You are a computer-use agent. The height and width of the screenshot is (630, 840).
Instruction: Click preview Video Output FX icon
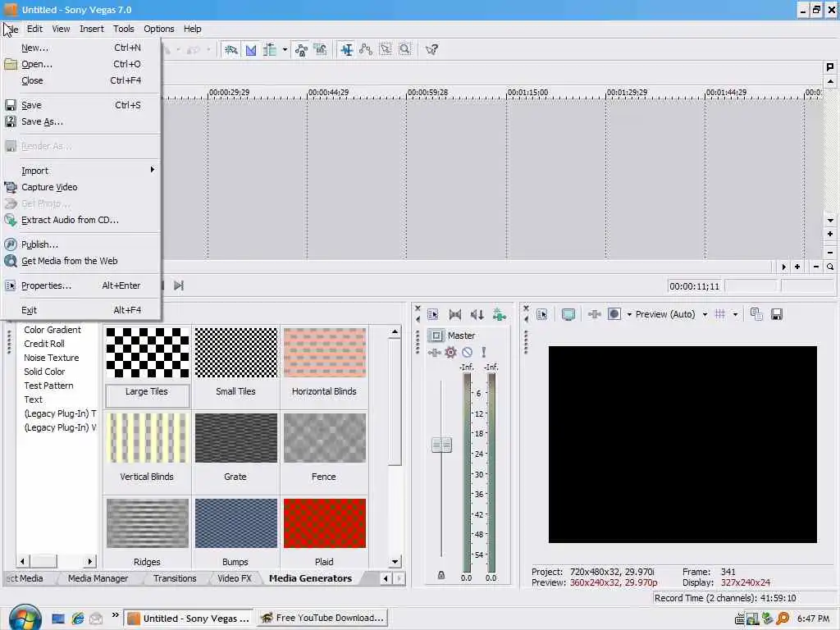(x=594, y=314)
